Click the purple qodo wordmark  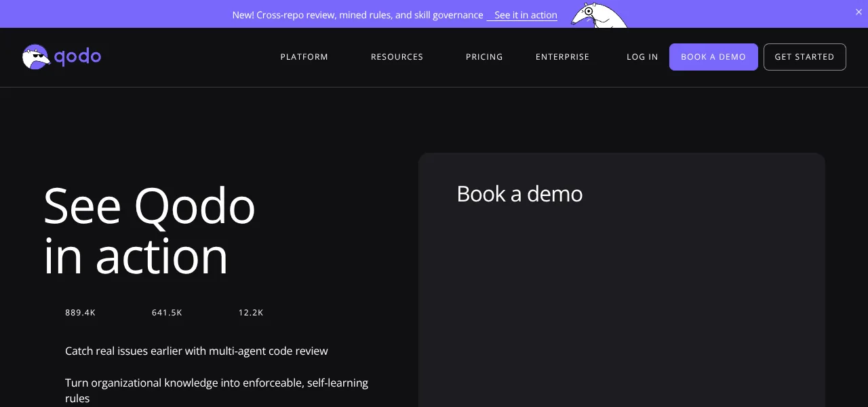(x=77, y=57)
